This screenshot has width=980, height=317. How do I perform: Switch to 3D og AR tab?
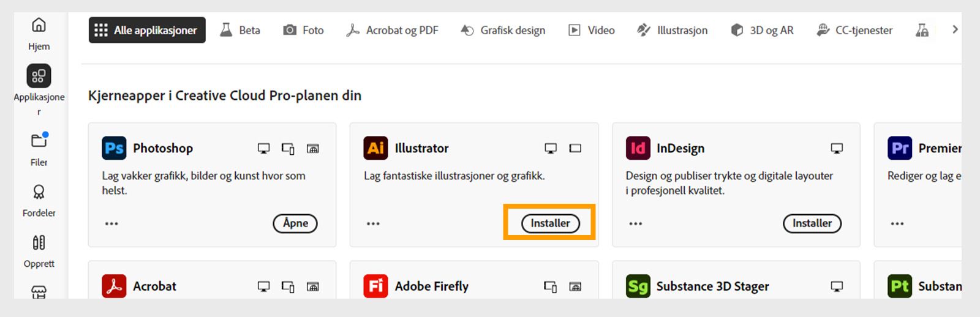point(762,30)
